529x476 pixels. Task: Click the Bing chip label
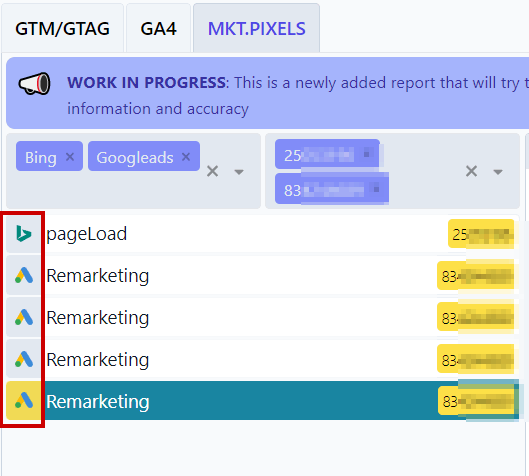tap(41, 157)
